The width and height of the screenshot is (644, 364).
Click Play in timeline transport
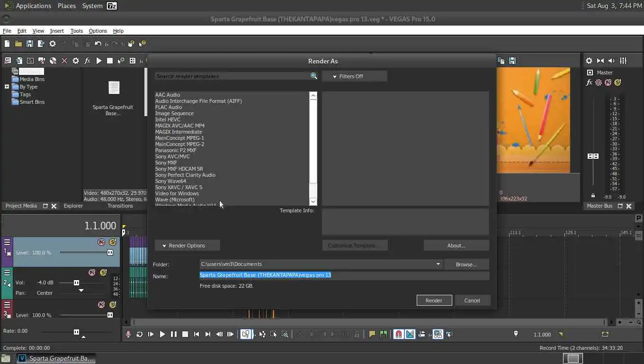(x=162, y=334)
